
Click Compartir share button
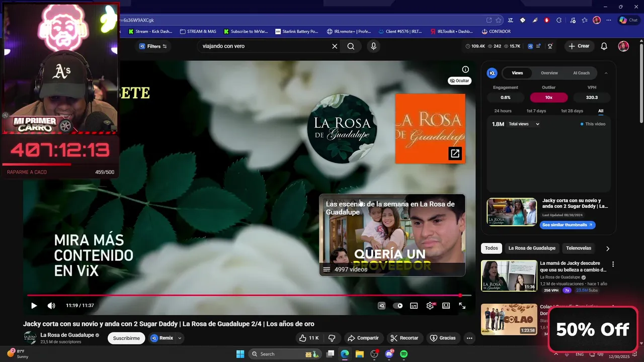(363, 338)
